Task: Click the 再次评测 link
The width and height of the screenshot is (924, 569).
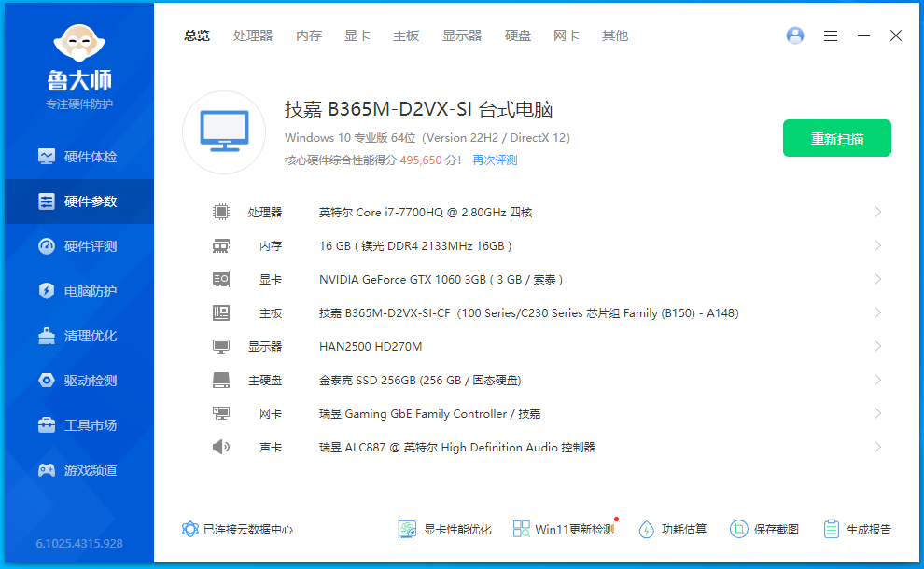Action: (x=495, y=160)
